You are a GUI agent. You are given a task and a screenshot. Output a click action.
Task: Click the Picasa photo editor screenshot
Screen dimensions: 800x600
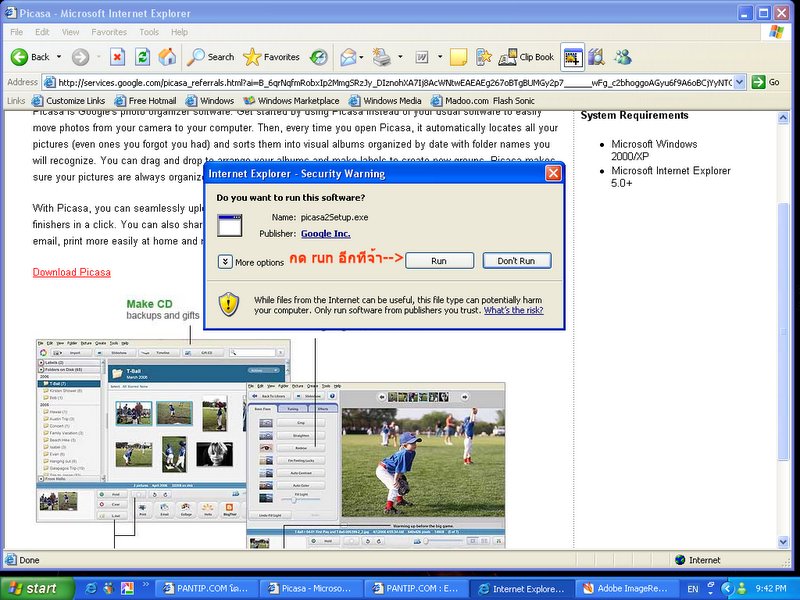click(x=376, y=465)
